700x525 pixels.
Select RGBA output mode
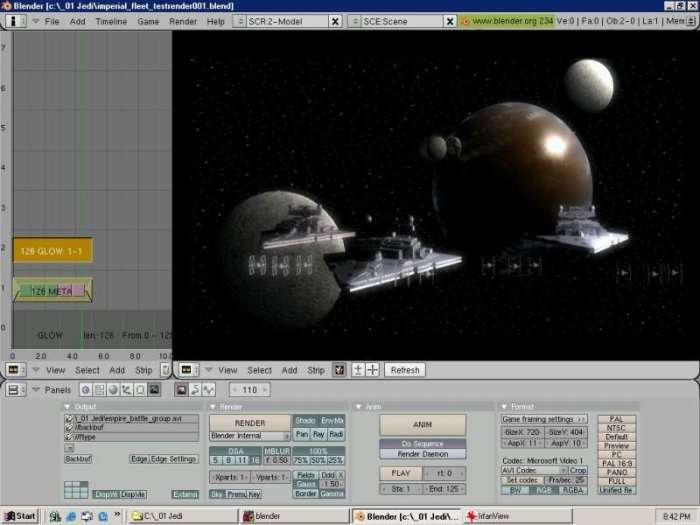(573, 490)
